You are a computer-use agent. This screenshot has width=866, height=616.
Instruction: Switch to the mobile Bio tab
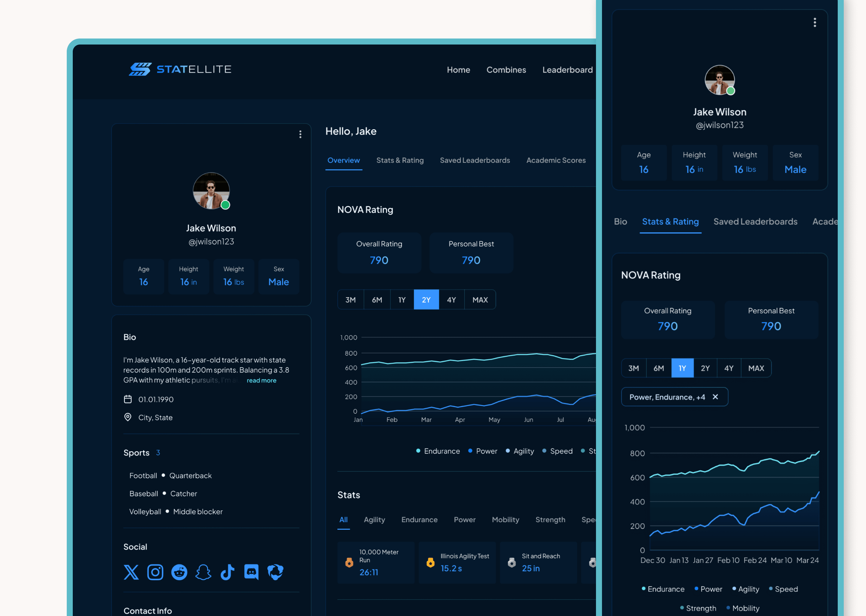coord(620,221)
